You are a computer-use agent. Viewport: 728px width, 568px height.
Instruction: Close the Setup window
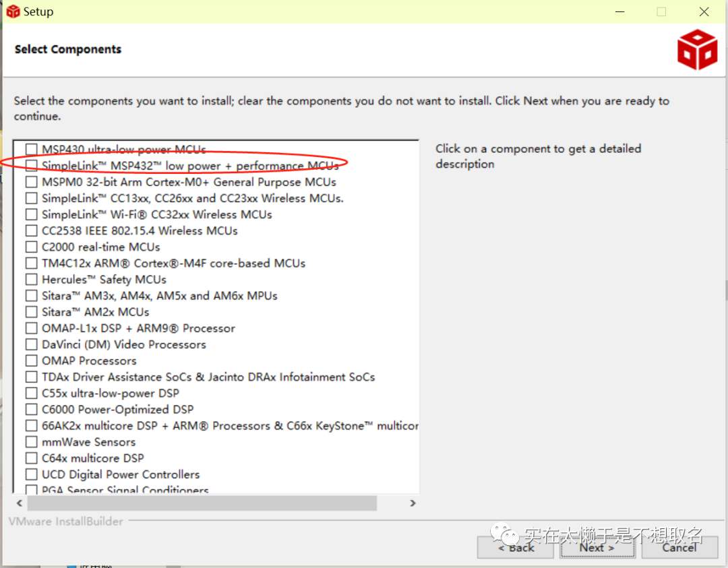pyautogui.click(x=704, y=11)
